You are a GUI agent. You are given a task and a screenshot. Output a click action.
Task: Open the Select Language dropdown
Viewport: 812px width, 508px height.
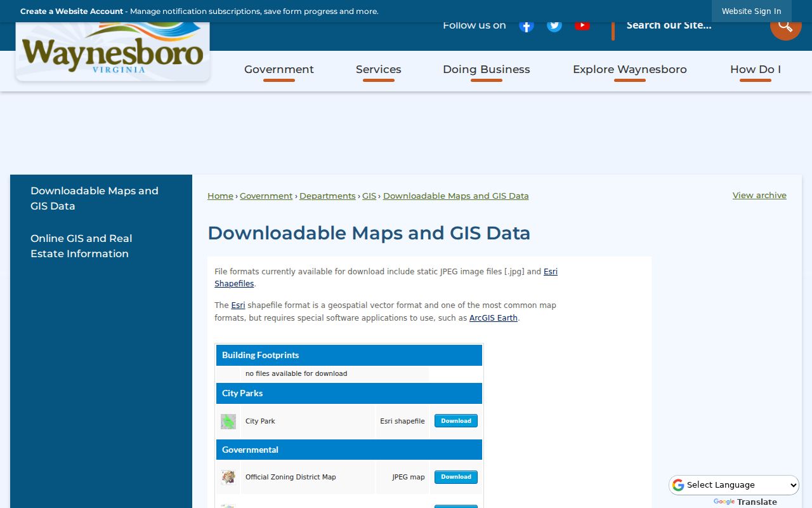(734, 485)
